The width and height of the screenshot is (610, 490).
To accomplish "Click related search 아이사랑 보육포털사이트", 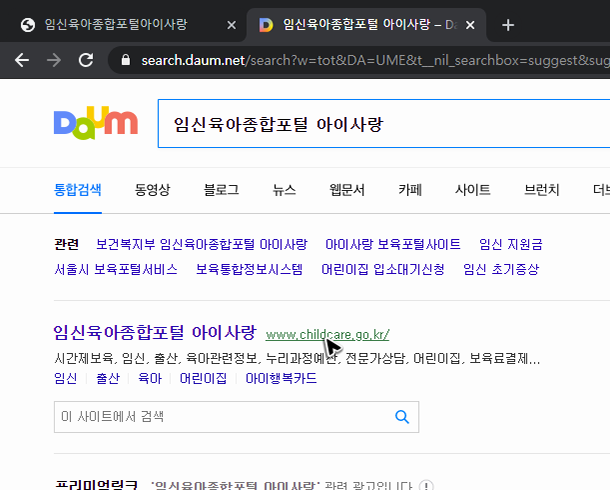I will pyautogui.click(x=393, y=244).
